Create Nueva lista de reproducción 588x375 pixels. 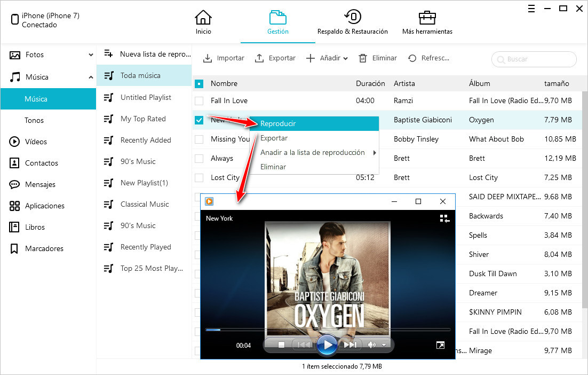(147, 54)
